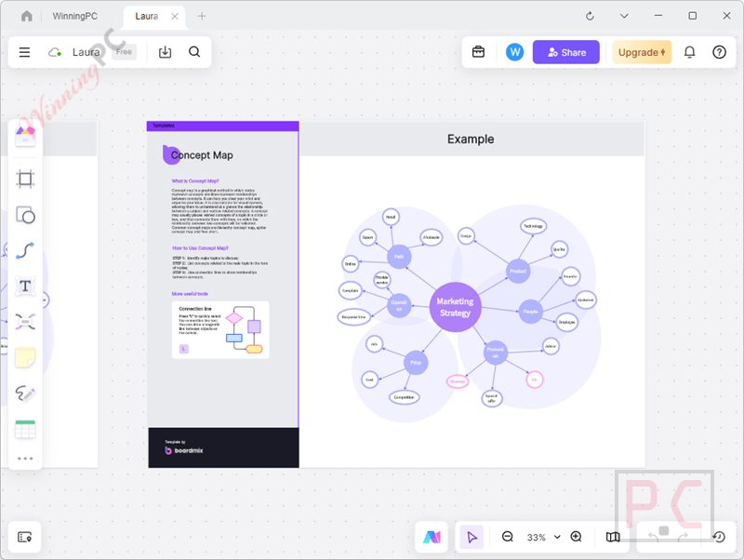
Task: Click the refresh icon in title bar
Action: pyautogui.click(x=590, y=16)
